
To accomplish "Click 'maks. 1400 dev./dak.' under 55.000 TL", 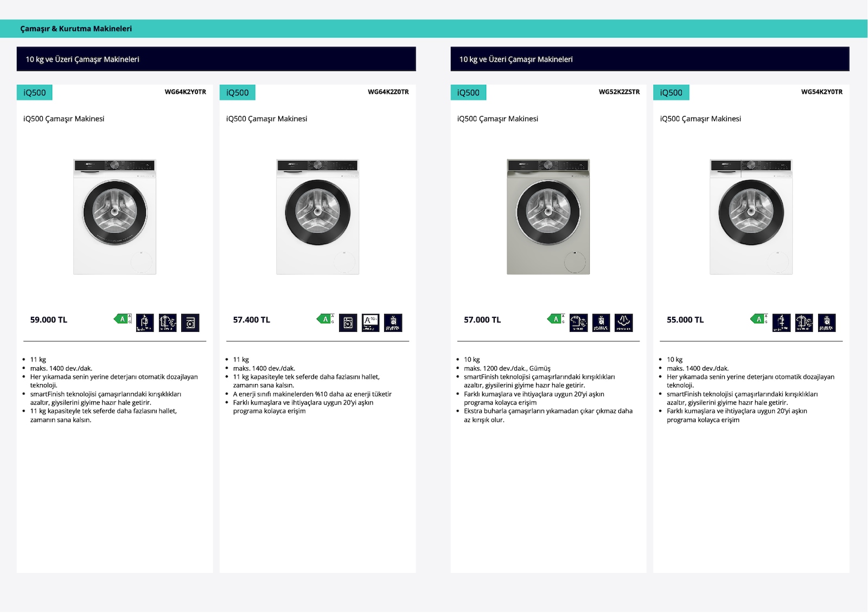I will pyautogui.click(x=698, y=368).
